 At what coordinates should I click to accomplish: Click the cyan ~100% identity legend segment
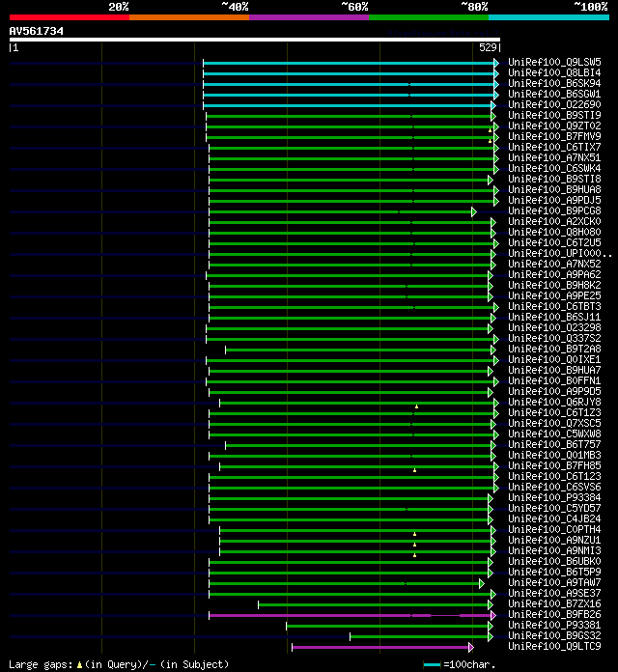click(x=548, y=17)
